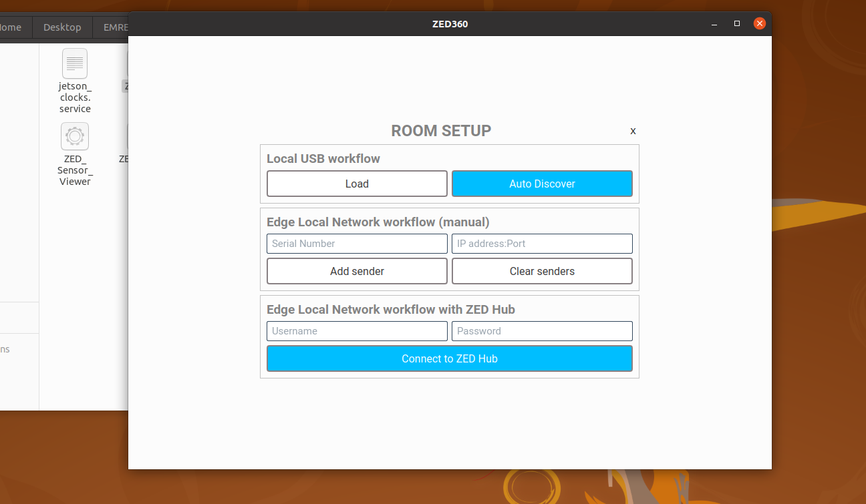Image resolution: width=866 pixels, height=504 pixels.
Task: Click the ZED360 window title bar text
Action: [x=450, y=25]
